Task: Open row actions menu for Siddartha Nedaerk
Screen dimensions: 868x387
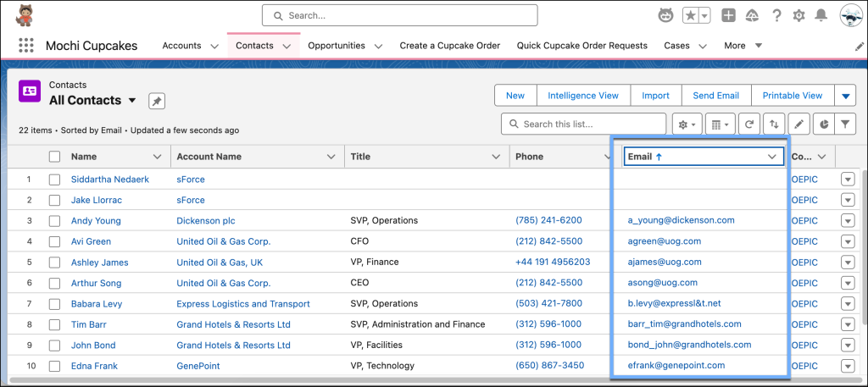Action: 847,180
